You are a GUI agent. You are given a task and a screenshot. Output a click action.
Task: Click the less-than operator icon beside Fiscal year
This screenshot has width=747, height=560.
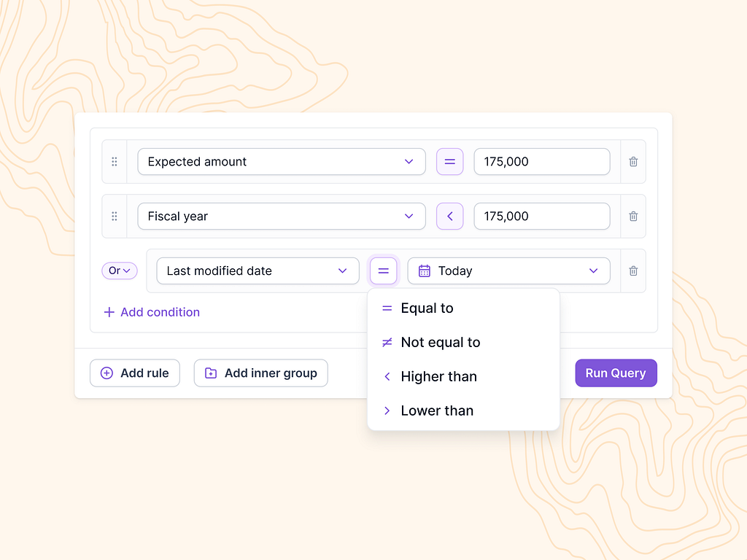click(449, 216)
